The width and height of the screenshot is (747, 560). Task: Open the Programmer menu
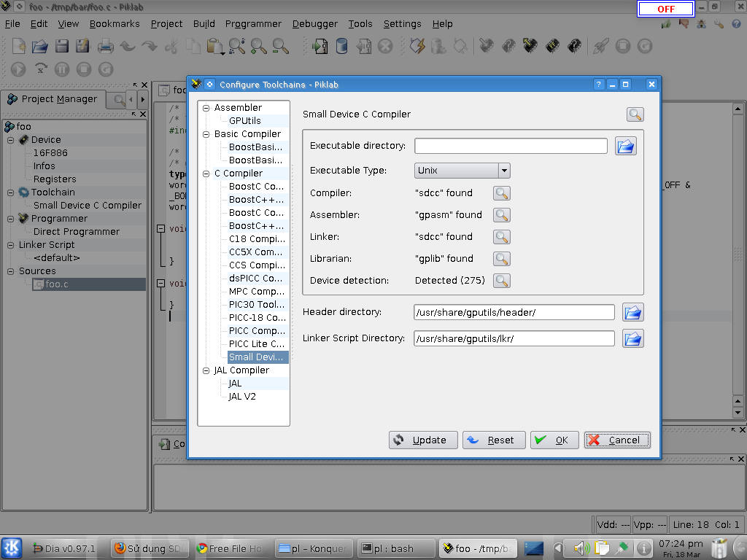pyautogui.click(x=253, y=24)
